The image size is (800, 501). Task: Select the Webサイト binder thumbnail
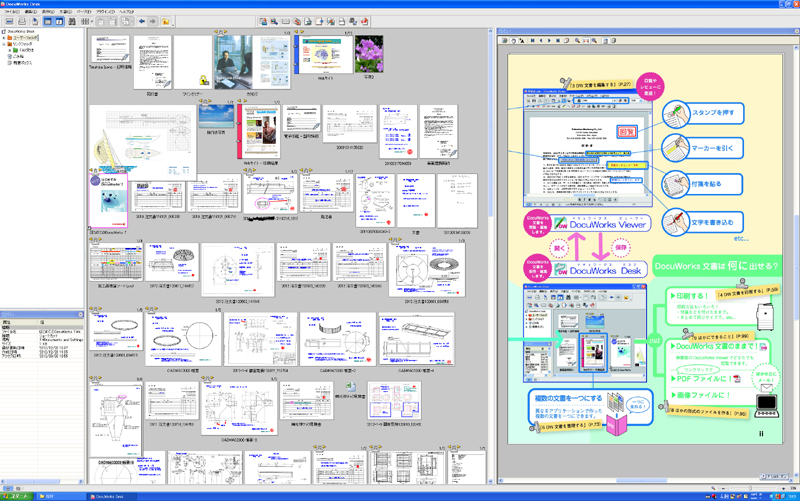323,55
